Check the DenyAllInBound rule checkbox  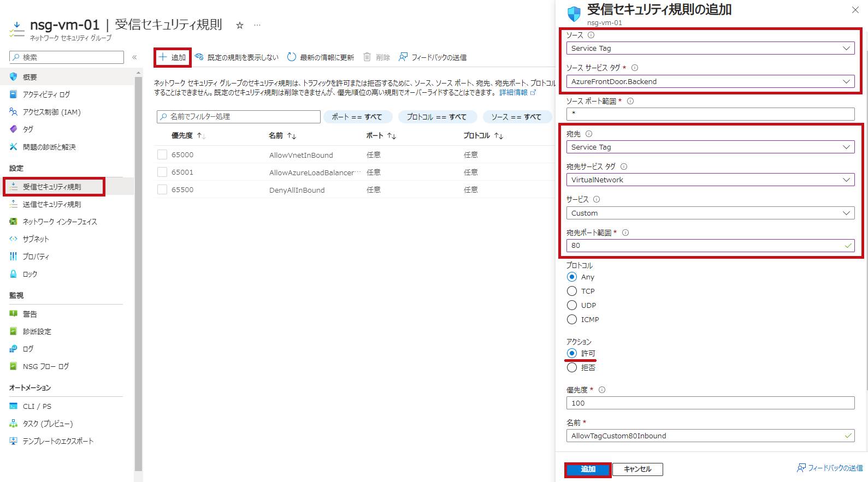[x=162, y=189]
